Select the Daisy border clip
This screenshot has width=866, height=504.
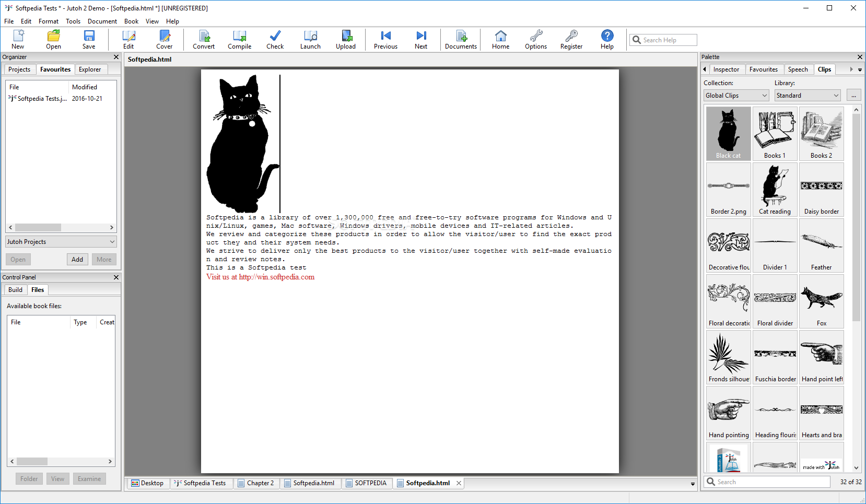tap(822, 190)
